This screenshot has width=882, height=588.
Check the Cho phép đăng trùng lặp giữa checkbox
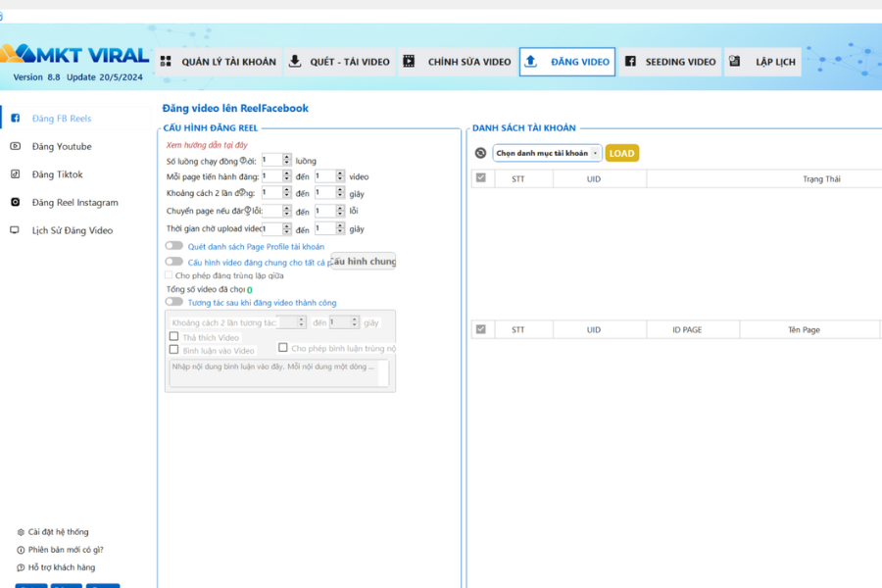tap(170, 275)
